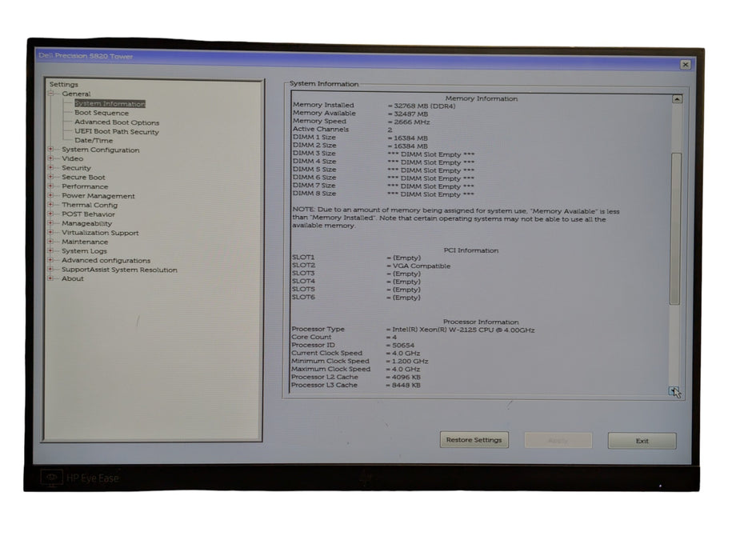Viewport: 744px width, 560px height.
Task: Close the BIOS setup window
Action: point(685,64)
